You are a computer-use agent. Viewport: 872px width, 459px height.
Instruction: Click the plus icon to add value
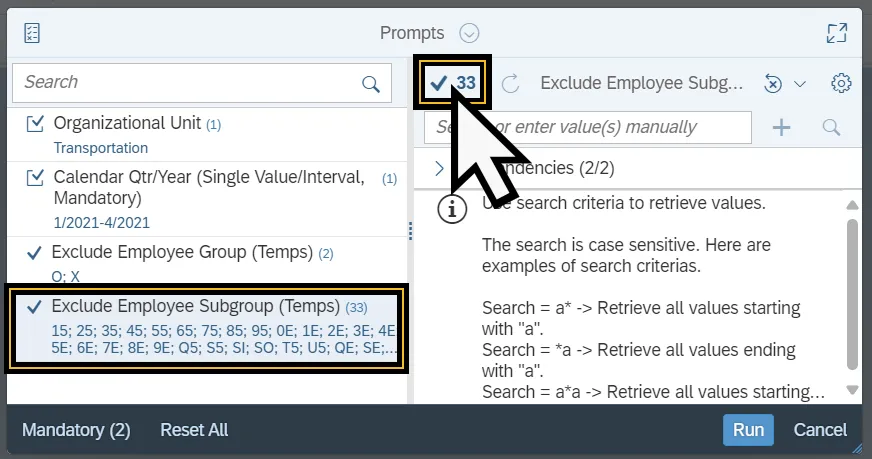(781, 127)
